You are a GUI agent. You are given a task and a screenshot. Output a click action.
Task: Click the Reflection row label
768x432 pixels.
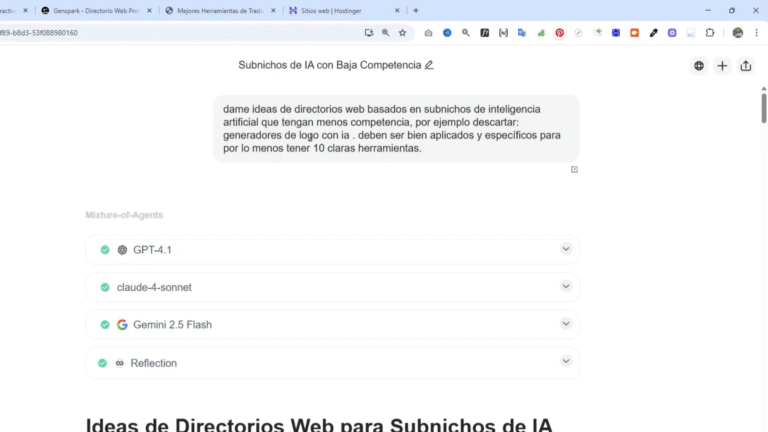153,363
